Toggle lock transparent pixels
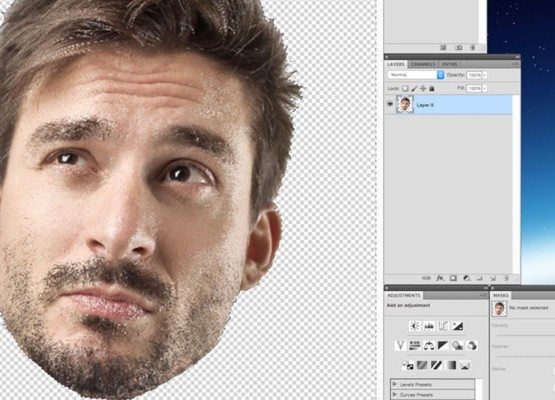This screenshot has width=555, height=400. tap(405, 88)
